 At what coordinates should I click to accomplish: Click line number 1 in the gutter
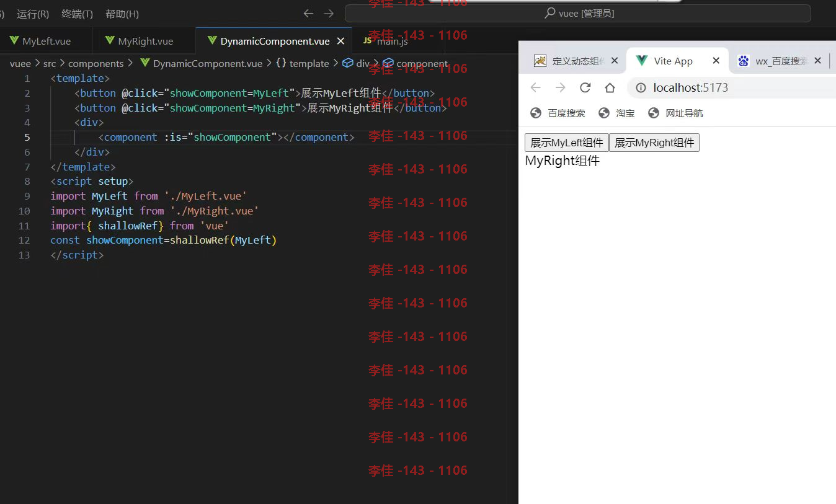pos(27,79)
